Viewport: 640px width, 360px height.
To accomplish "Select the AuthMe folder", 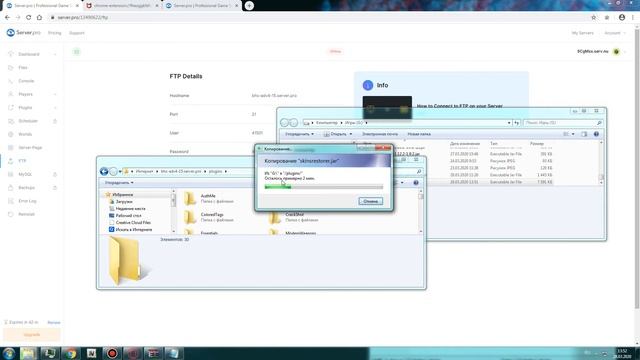I will (208, 199).
